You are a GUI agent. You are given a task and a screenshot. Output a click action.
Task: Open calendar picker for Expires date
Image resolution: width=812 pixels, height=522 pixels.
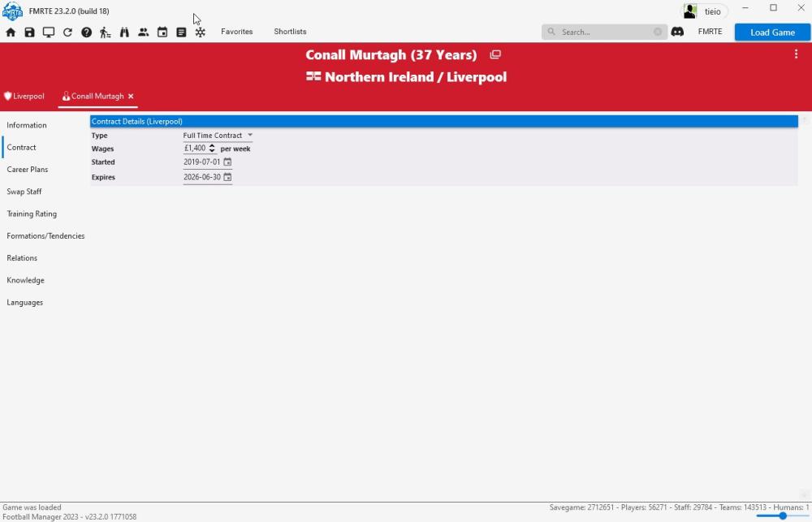pyautogui.click(x=227, y=177)
